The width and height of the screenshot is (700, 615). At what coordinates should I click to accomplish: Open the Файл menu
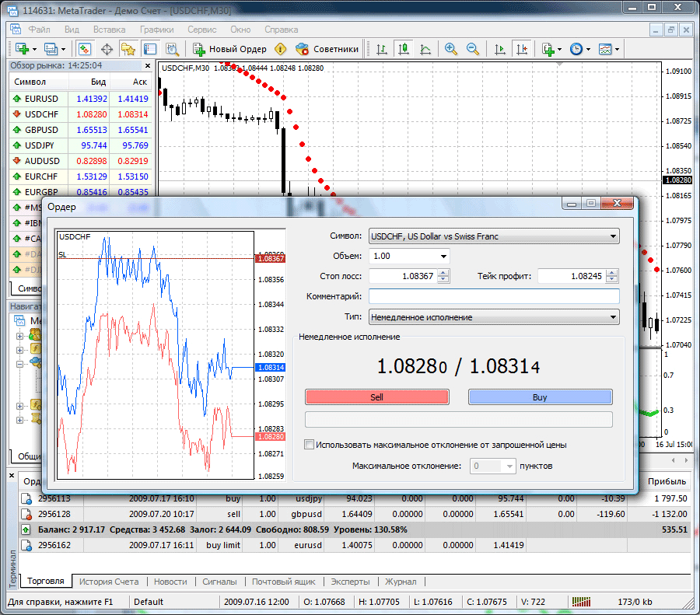(x=40, y=30)
